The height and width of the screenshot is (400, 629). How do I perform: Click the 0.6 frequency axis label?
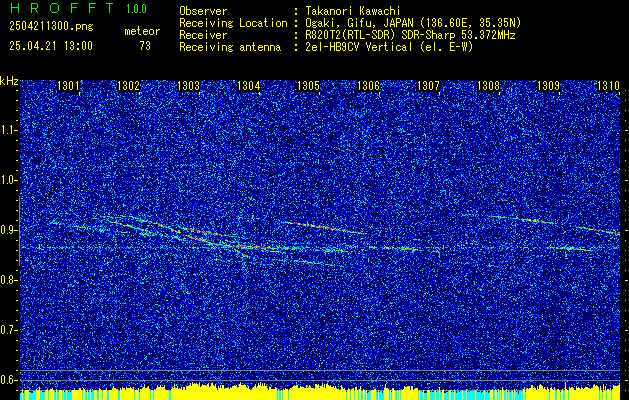point(8,380)
